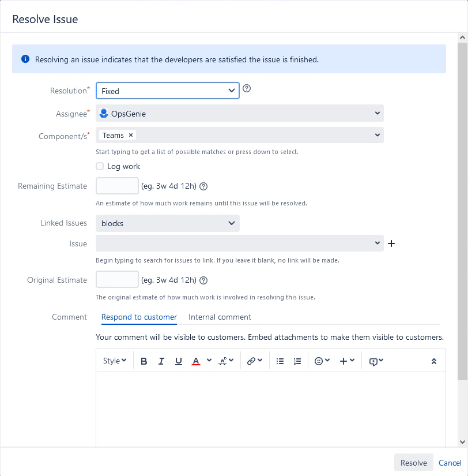
Task: Click the Resolve button
Action: click(413, 463)
